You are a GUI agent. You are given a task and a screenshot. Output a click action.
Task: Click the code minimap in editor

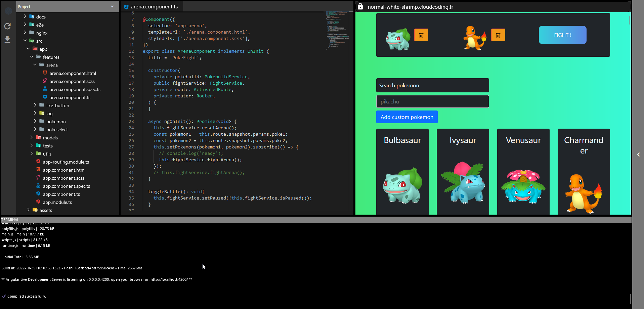click(337, 30)
